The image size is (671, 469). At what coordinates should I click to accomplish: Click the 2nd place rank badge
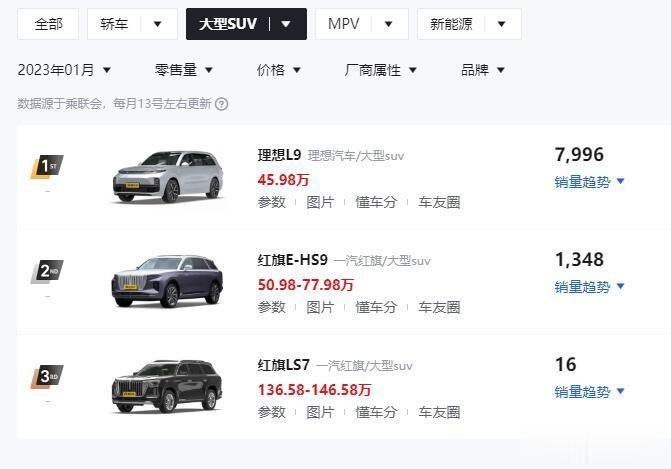pyautogui.click(x=46, y=270)
